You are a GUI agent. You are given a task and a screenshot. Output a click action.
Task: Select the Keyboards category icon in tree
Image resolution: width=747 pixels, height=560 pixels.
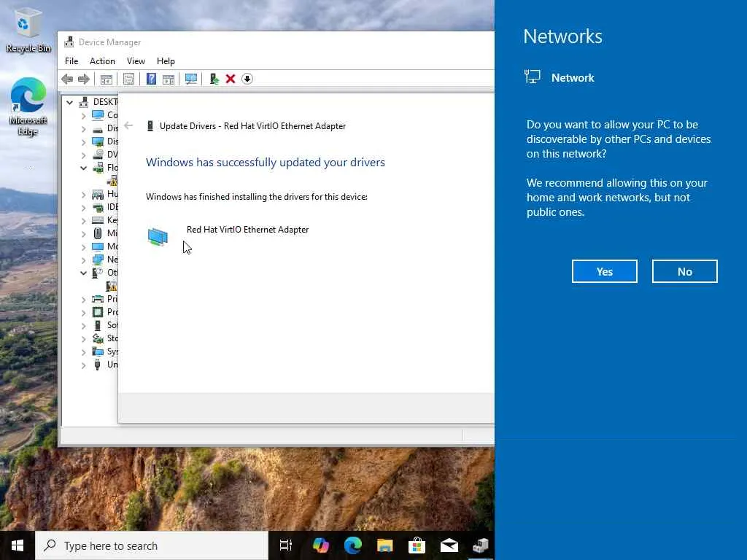(98, 220)
